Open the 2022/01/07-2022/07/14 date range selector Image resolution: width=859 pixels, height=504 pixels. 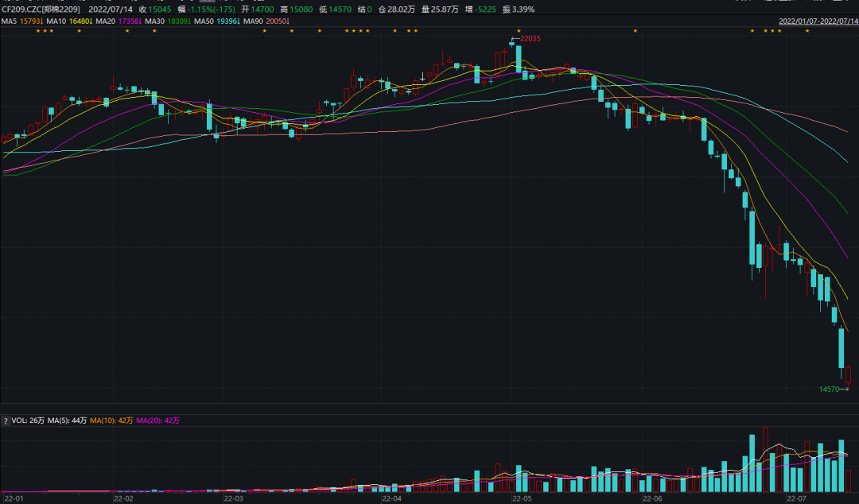coord(818,20)
